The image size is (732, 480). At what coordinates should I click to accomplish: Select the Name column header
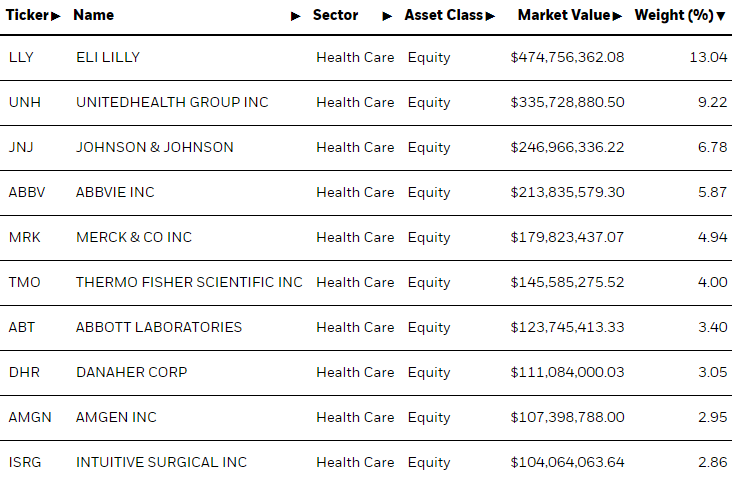[93, 15]
